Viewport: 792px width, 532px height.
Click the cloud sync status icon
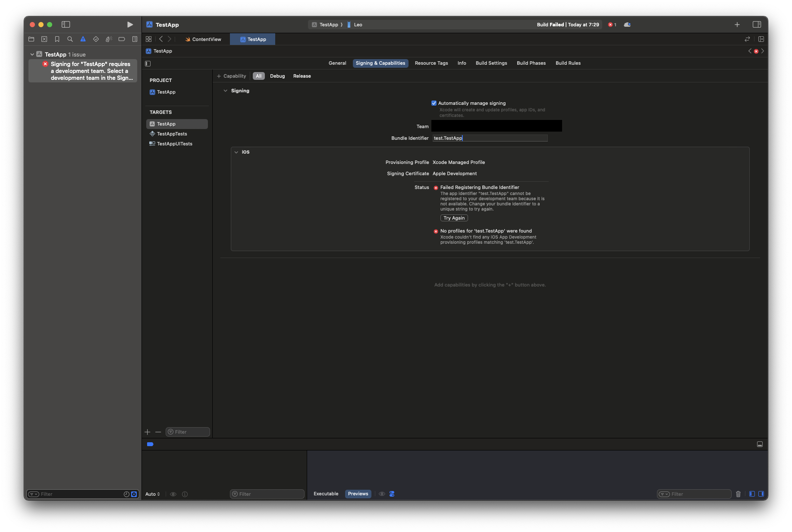(x=627, y=25)
